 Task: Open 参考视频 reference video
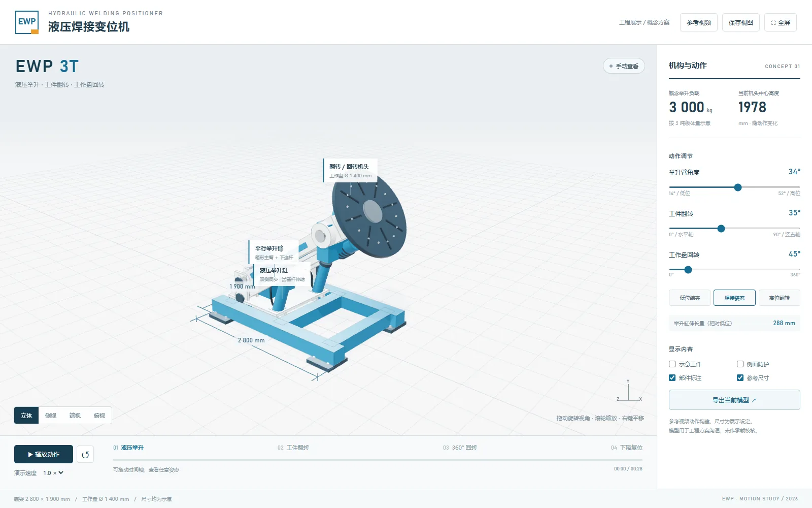click(699, 22)
